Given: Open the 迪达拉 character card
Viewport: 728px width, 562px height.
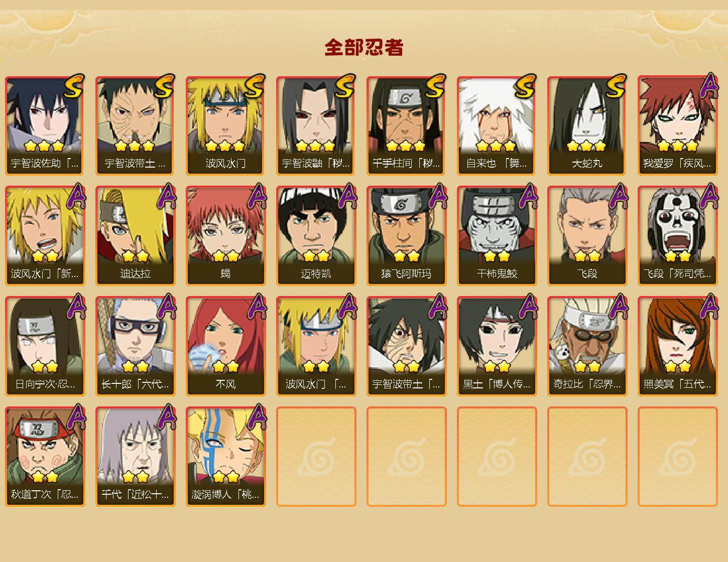Looking at the screenshot, I should pos(135,236).
